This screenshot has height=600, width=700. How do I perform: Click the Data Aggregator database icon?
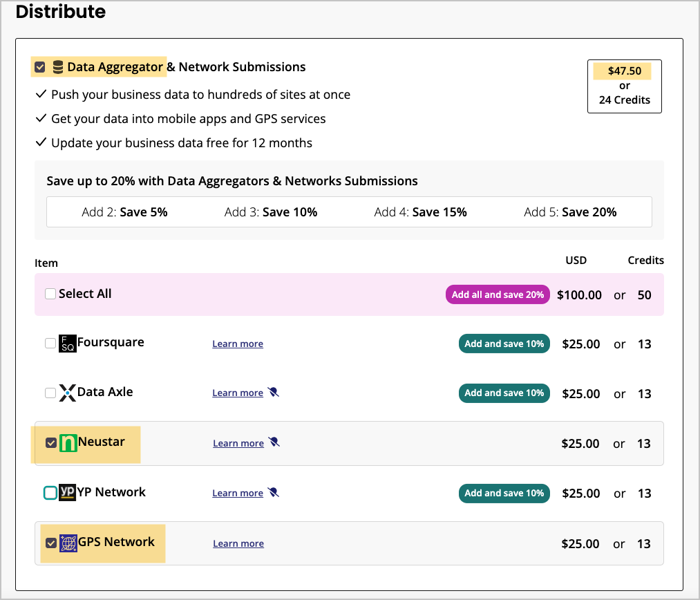(58, 68)
